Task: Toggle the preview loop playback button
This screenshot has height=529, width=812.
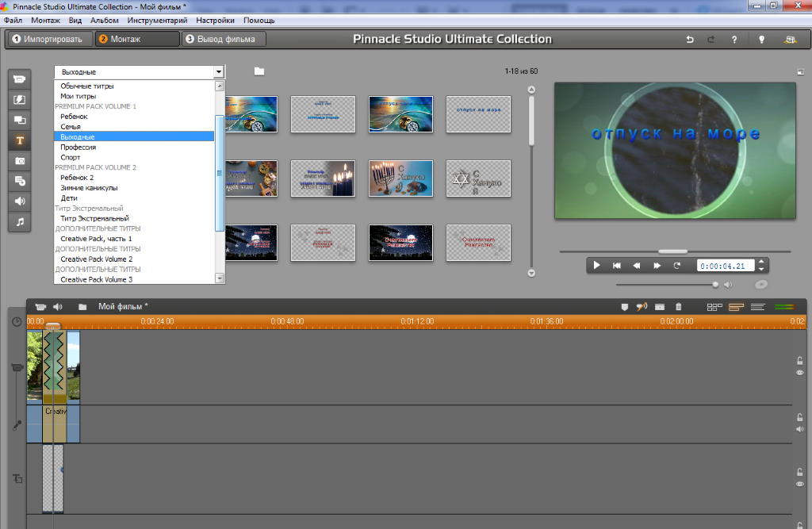Action: point(677,265)
